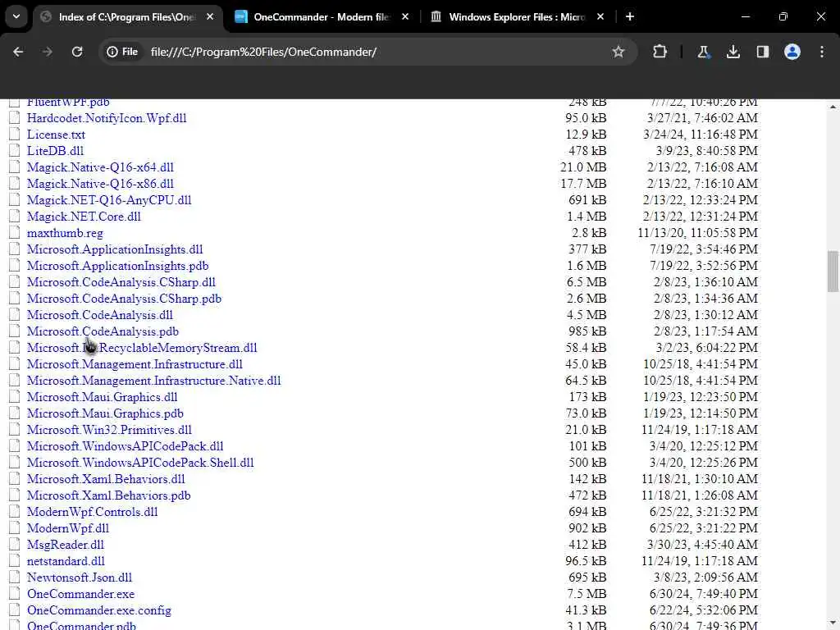840x630 pixels.
Task: Click file icon beside LiteDB.dll
Action: tap(15, 151)
